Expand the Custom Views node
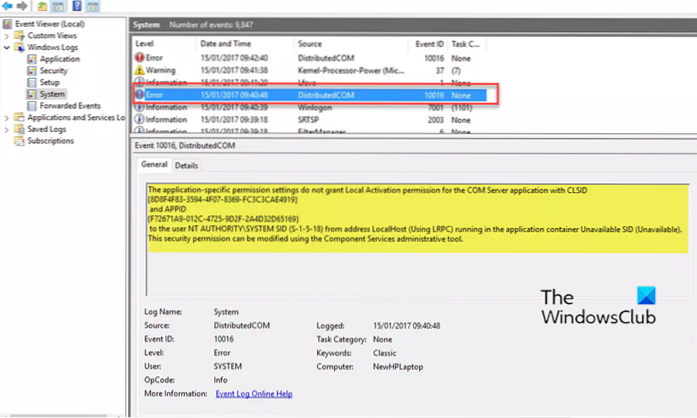Screen dimensions: 697x418 pos(5,35)
